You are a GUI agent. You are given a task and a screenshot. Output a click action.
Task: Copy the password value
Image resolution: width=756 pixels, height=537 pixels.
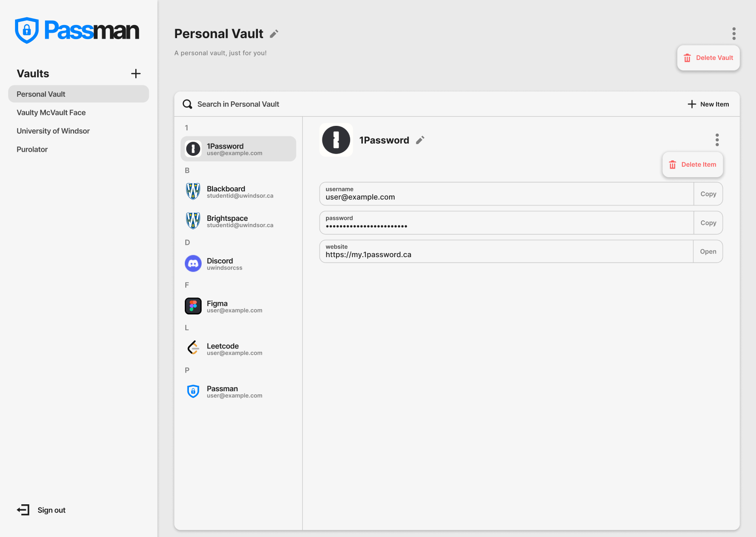(708, 223)
